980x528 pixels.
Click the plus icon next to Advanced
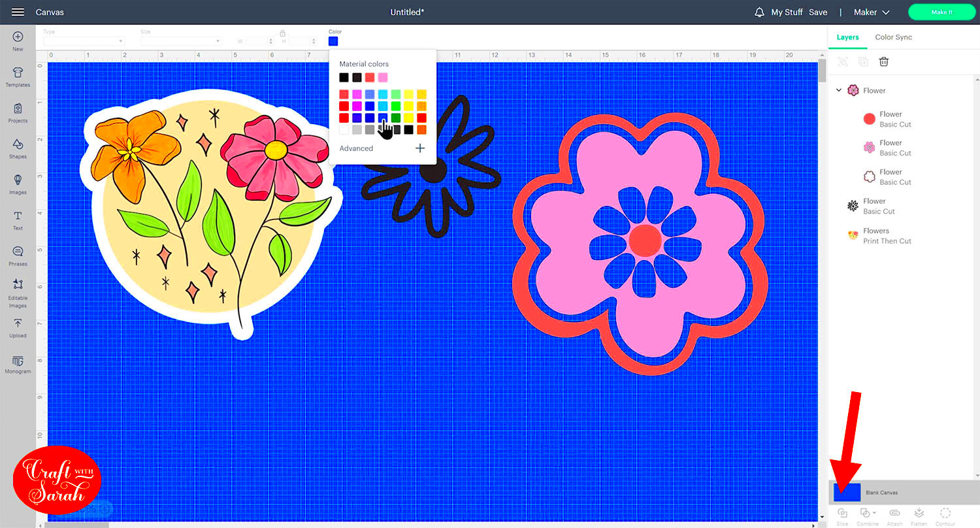(x=420, y=148)
